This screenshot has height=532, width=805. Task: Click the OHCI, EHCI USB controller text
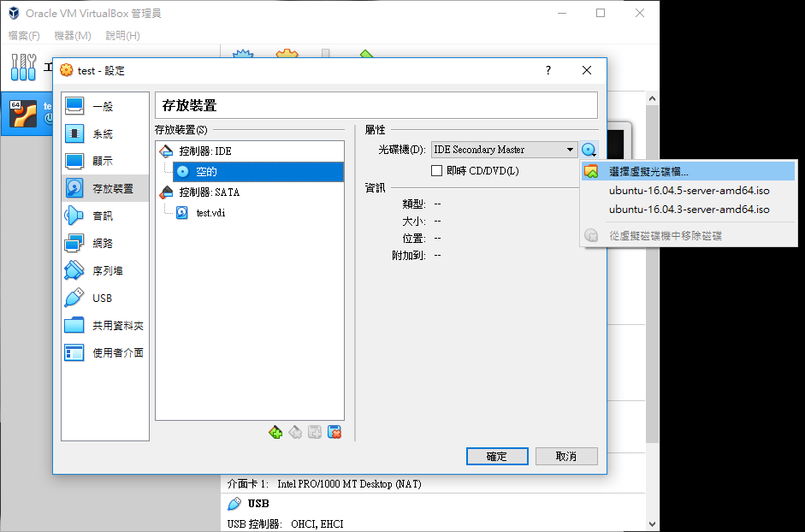pos(317,523)
